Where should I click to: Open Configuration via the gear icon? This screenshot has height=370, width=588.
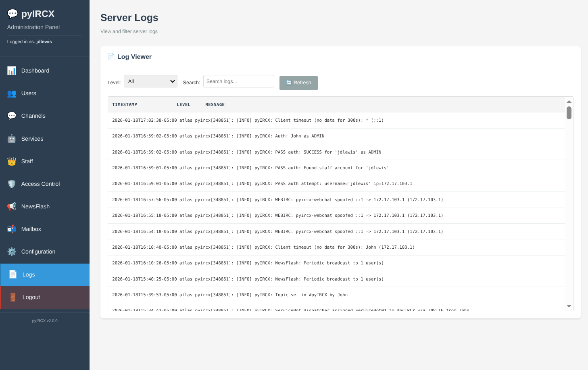[12, 252]
